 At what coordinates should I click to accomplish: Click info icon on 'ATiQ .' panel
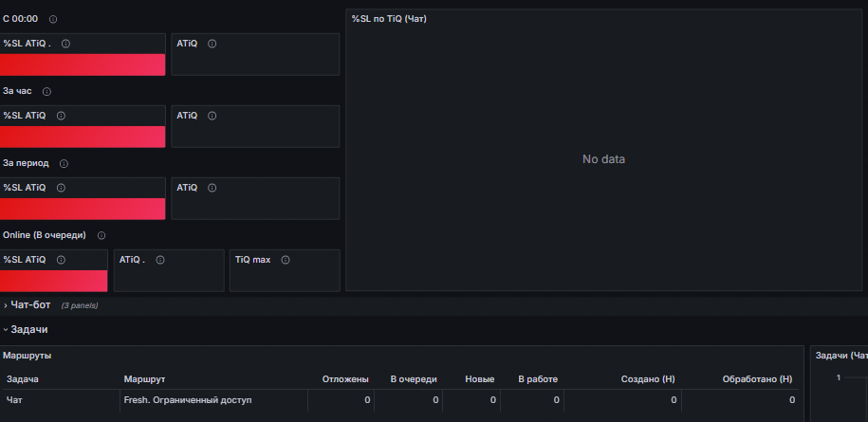[160, 260]
